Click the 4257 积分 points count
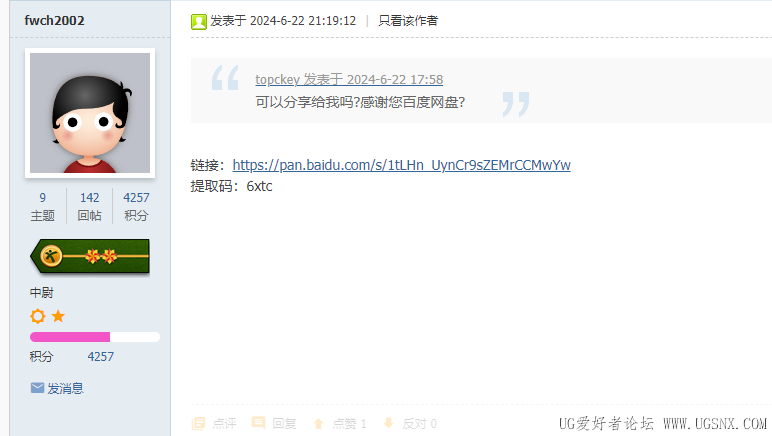Screen dimensions: 772x436 (136, 206)
